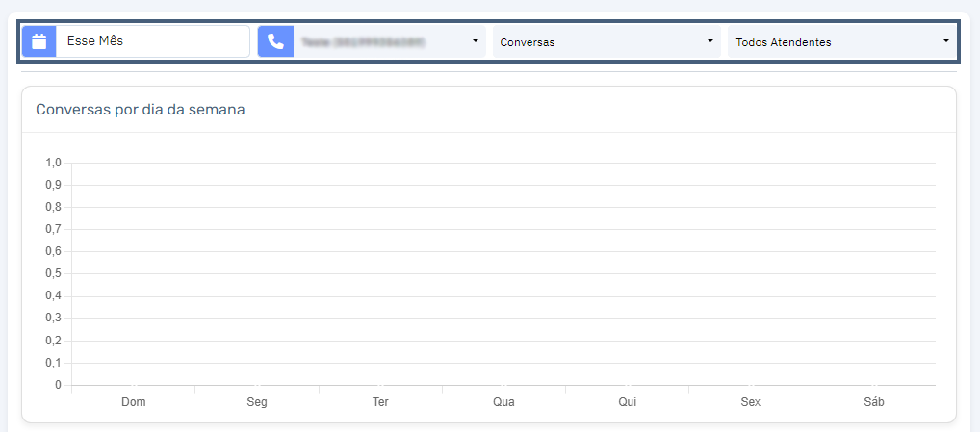The width and height of the screenshot is (980, 432).
Task: Select the Seg label on the chart axis
Action: [x=257, y=402]
